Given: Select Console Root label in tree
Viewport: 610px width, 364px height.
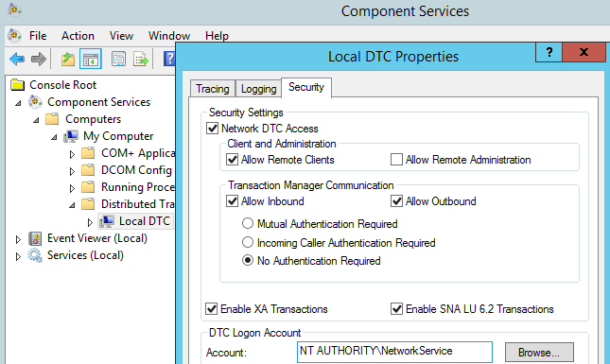Looking at the screenshot, I should [63, 85].
